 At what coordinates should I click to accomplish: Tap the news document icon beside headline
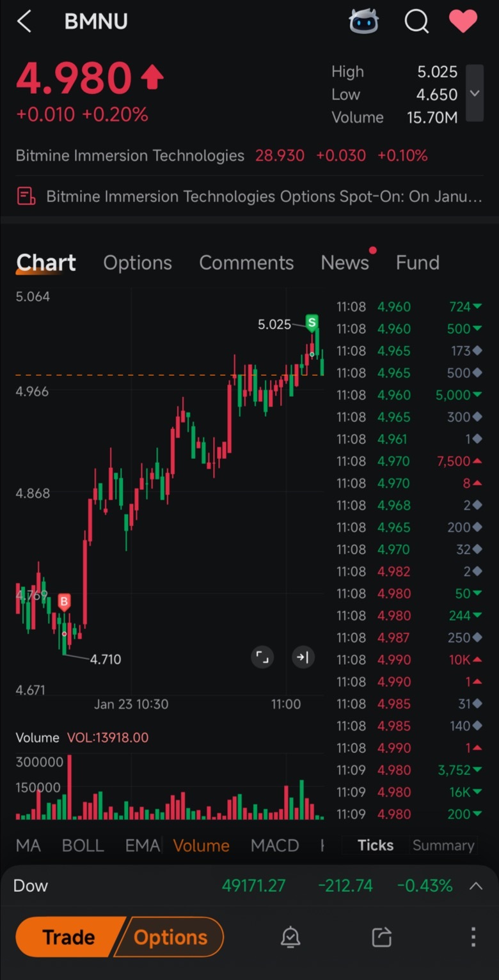tap(26, 196)
